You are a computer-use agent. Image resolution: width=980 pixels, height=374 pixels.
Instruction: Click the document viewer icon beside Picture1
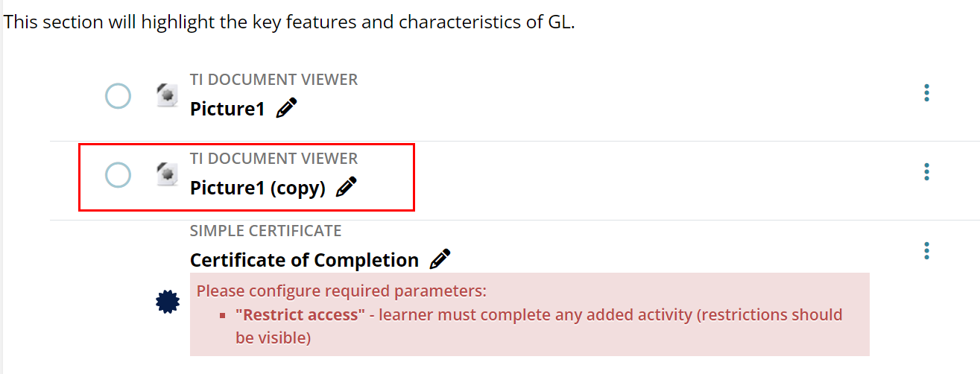coord(167,95)
